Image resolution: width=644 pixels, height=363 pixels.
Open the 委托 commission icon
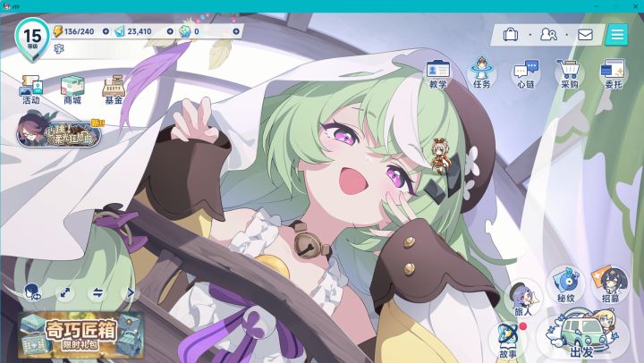[614, 74]
